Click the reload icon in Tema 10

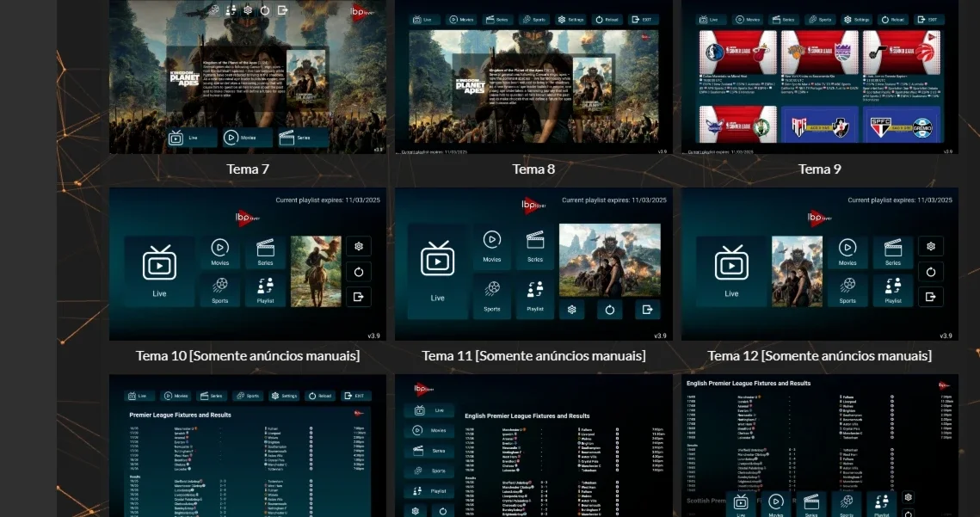(x=359, y=272)
